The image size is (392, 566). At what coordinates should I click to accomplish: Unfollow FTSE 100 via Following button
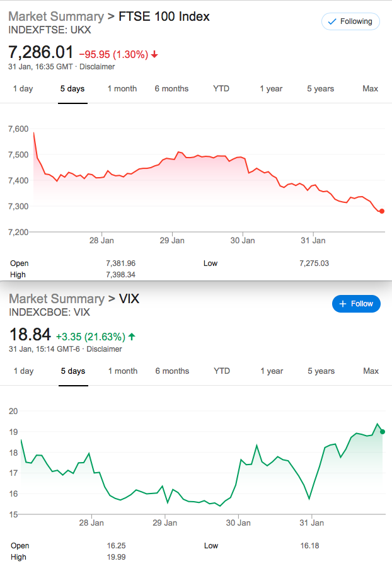tap(350, 21)
